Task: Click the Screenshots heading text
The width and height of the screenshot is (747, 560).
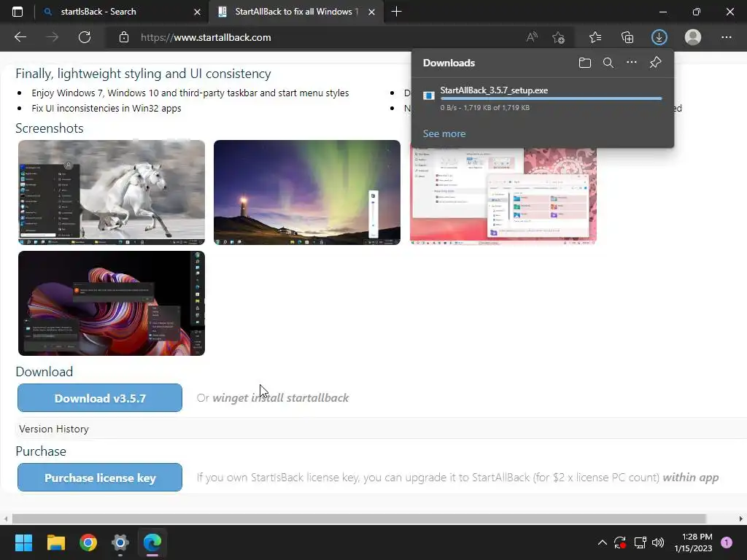Action: point(50,128)
